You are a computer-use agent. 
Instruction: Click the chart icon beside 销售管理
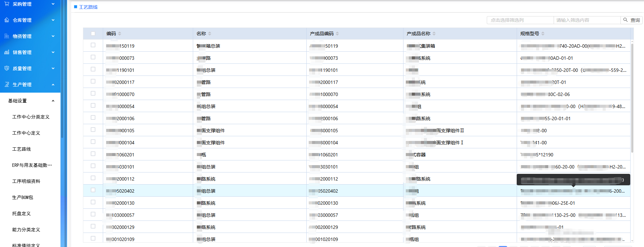pyautogui.click(x=7, y=52)
